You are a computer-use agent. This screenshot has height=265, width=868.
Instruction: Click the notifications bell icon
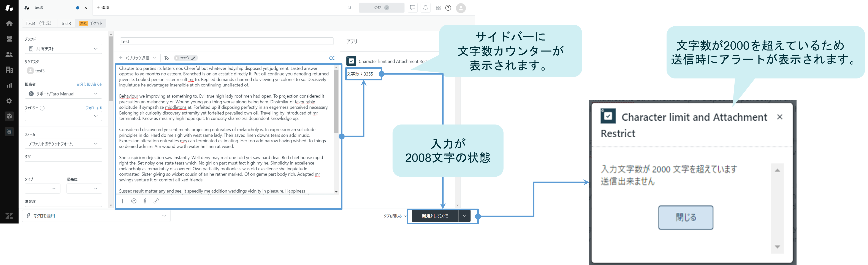pyautogui.click(x=425, y=8)
